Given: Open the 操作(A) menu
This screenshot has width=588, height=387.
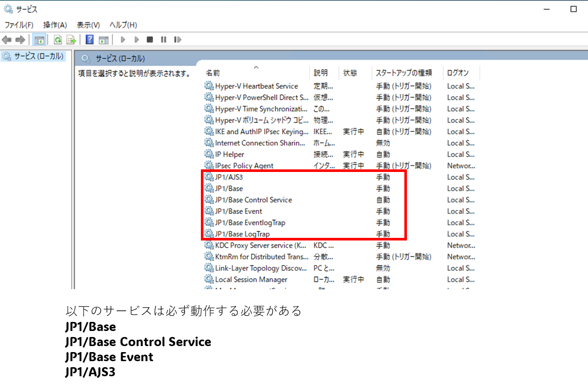Looking at the screenshot, I should click(x=55, y=25).
